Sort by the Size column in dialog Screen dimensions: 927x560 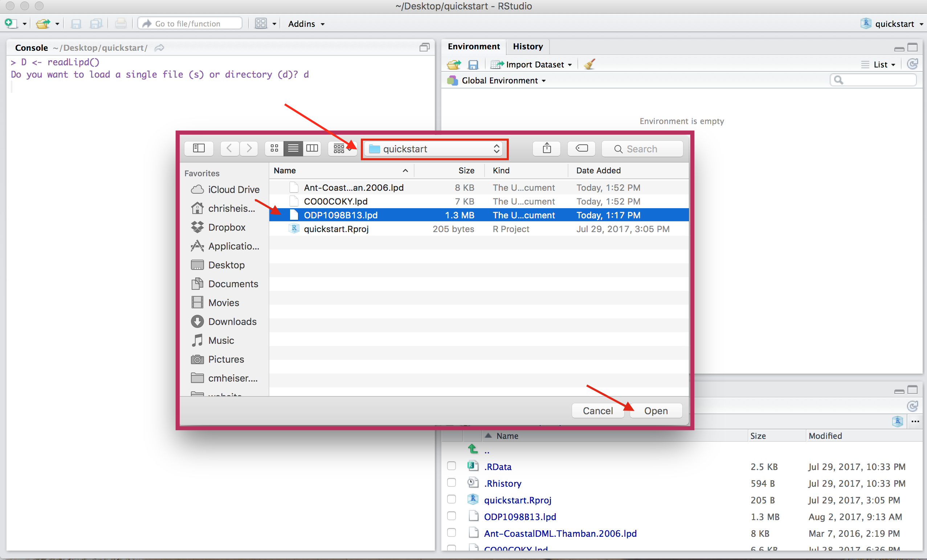449,170
